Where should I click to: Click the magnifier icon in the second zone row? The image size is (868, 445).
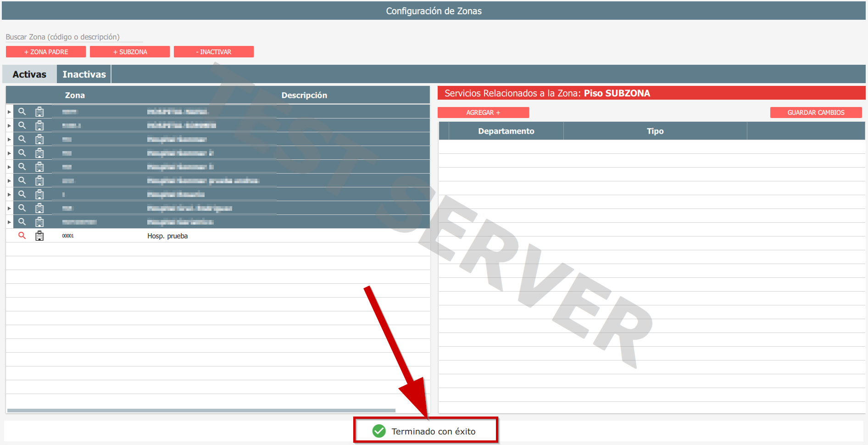[x=22, y=125]
